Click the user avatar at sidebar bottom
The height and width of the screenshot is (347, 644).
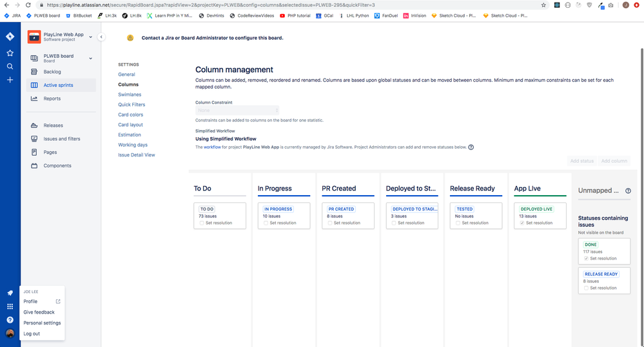click(10, 333)
